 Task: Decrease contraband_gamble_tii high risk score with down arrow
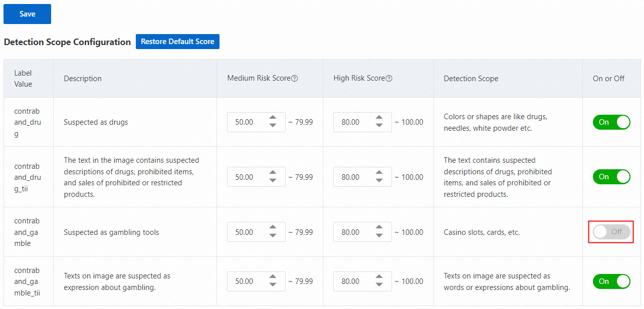(x=379, y=285)
